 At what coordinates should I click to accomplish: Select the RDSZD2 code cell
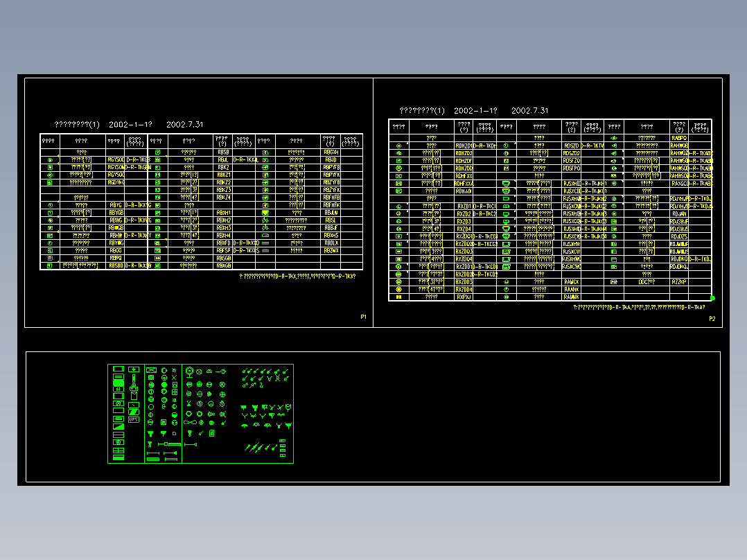point(571,153)
